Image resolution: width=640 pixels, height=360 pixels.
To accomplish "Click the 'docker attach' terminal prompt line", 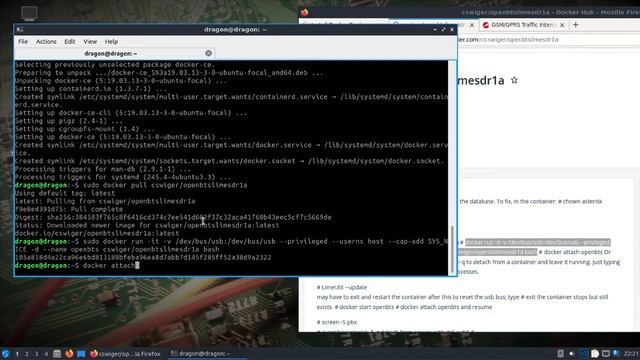I will [x=77, y=266].
